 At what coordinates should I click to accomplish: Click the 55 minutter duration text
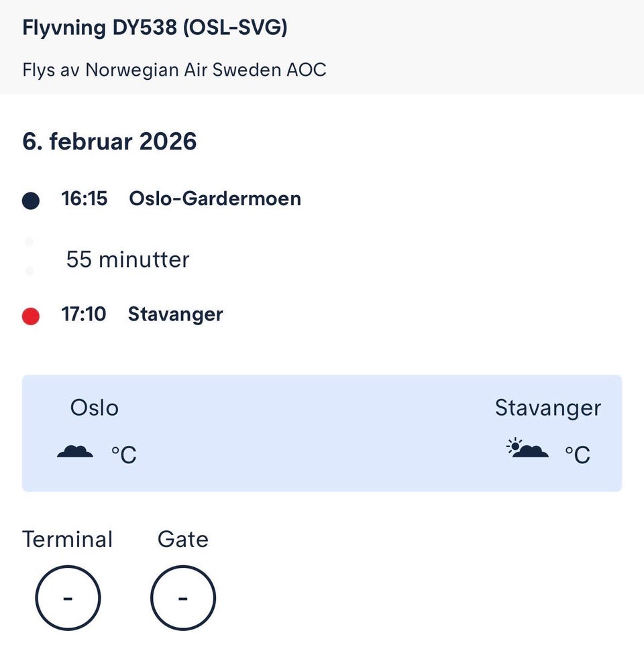(x=127, y=259)
